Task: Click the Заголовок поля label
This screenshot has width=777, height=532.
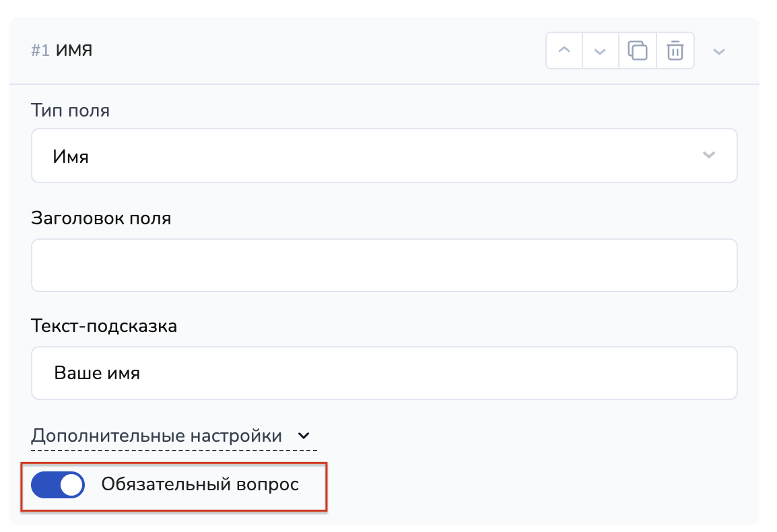Action: coord(101,218)
